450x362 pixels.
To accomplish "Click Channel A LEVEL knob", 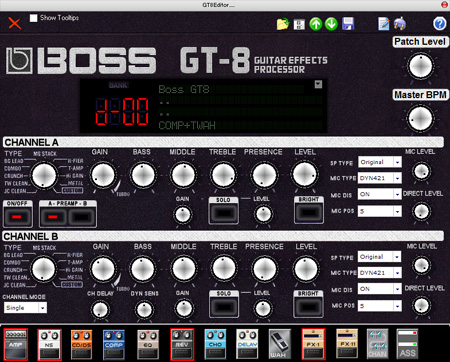I will click(x=305, y=174).
